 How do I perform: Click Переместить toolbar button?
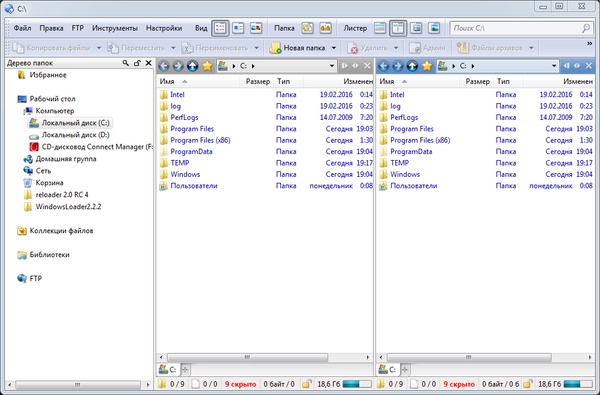[136, 48]
